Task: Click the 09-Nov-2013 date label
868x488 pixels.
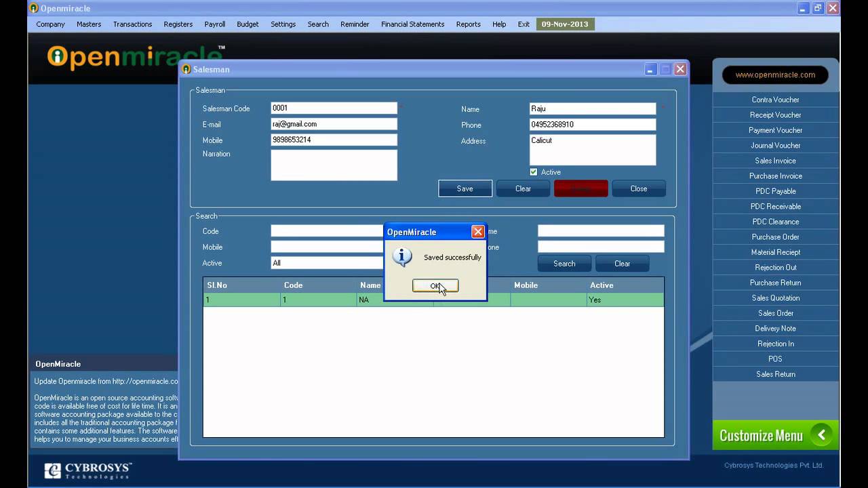Action: [565, 24]
